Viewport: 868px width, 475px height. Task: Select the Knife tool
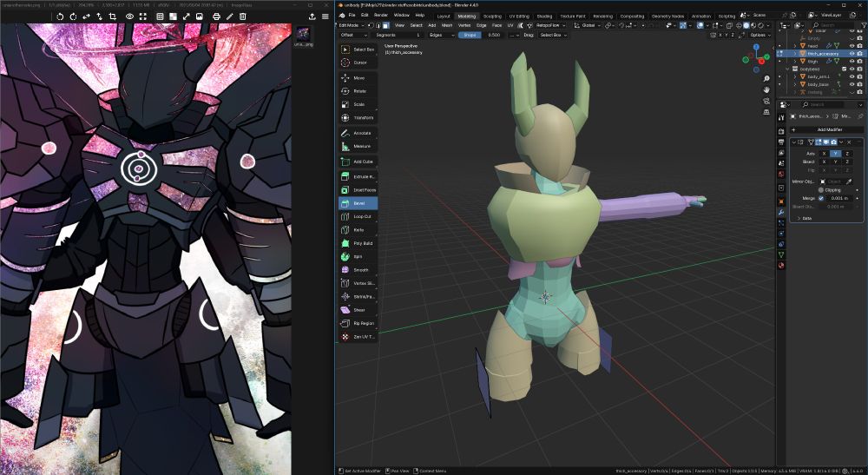click(x=358, y=230)
